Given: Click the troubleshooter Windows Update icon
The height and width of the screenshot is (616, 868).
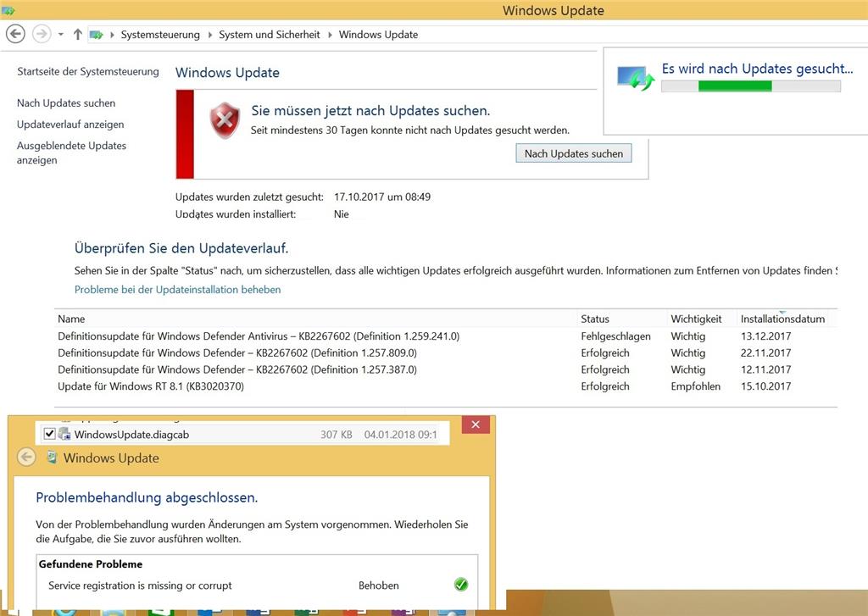Looking at the screenshot, I should 52,458.
